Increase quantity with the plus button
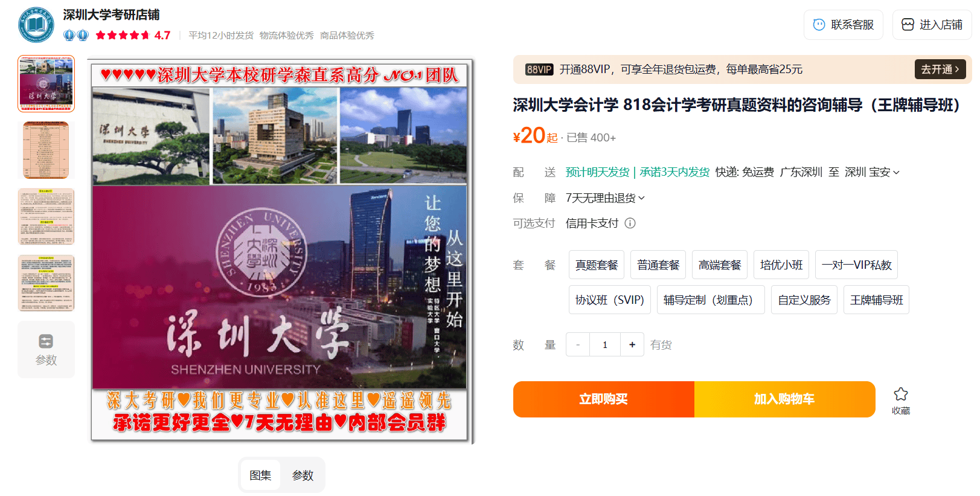 (632, 345)
